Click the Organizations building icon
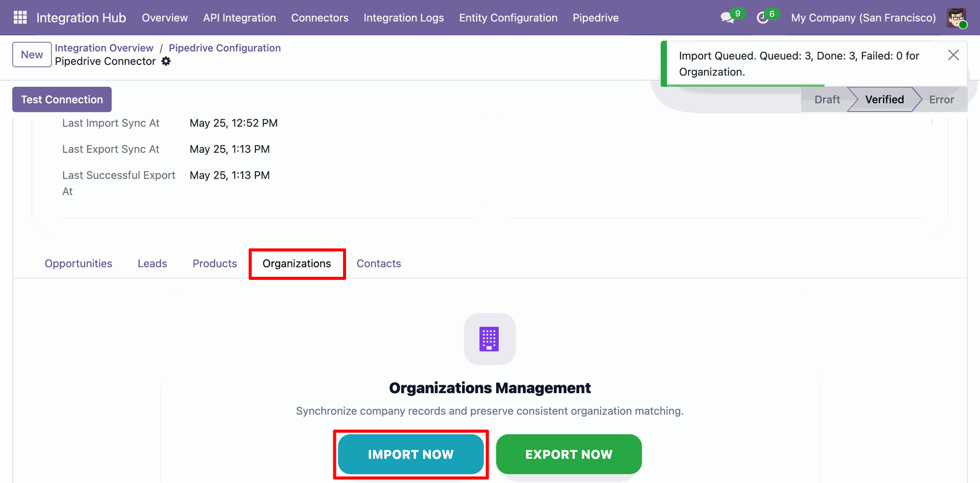Image resolution: width=980 pixels, height=483 pixels. 489,339
